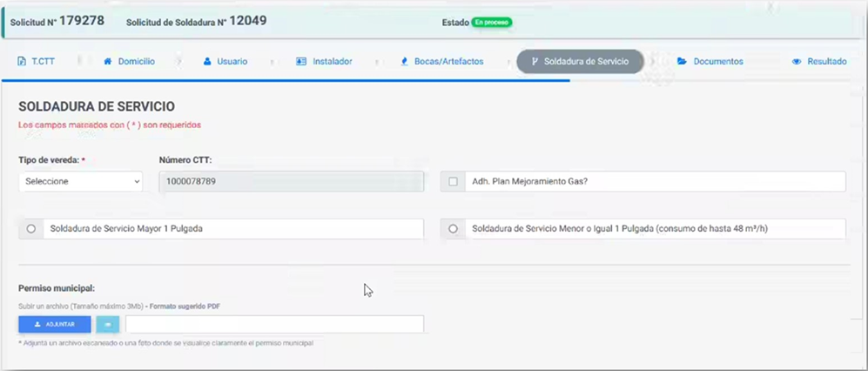
Task: Click the flame icon beside Bocas/Artefactos
Action: pos(405,62)
